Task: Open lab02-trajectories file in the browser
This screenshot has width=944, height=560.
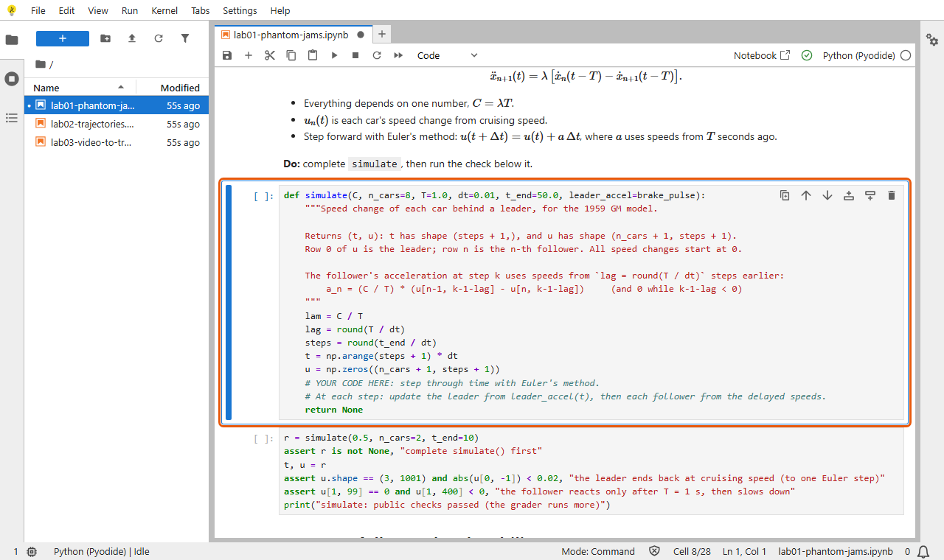Action: click(x=117, y=124)
